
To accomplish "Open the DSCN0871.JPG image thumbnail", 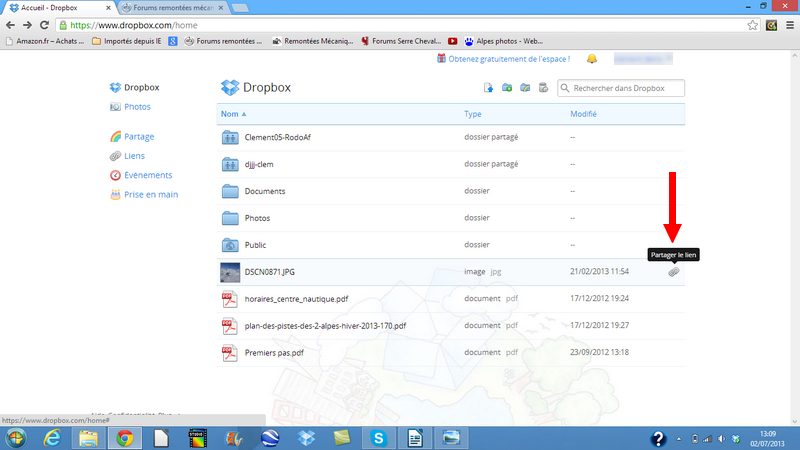I will point(230,272).
